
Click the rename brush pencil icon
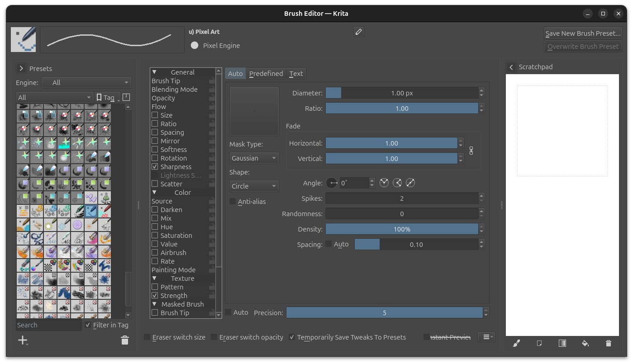[358, 32]
